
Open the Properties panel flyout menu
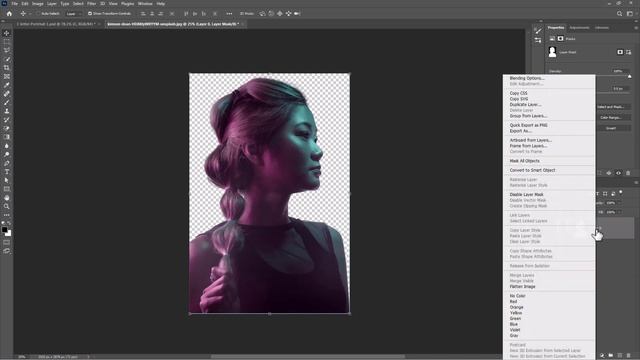636,28
